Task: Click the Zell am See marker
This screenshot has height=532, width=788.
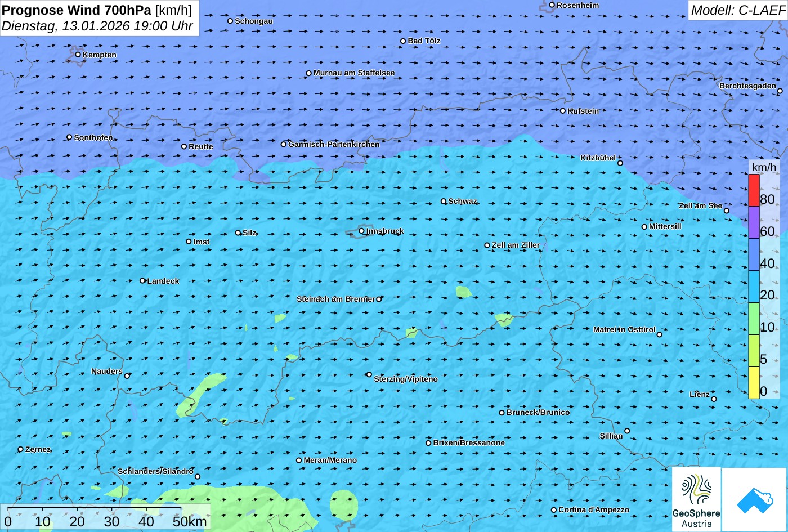Action: (727, 211)
